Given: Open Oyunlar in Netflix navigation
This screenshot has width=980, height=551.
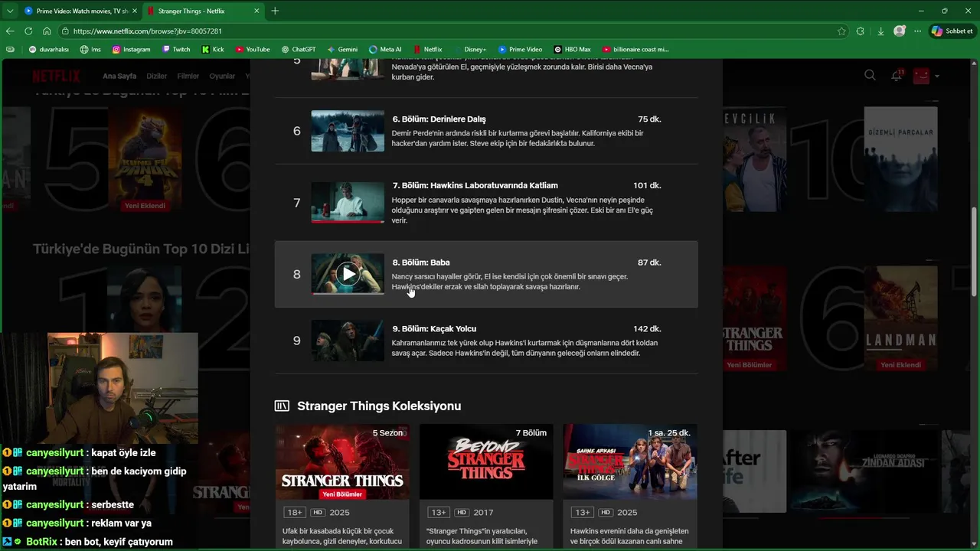Looking at the screenshot, I should 222,77.
